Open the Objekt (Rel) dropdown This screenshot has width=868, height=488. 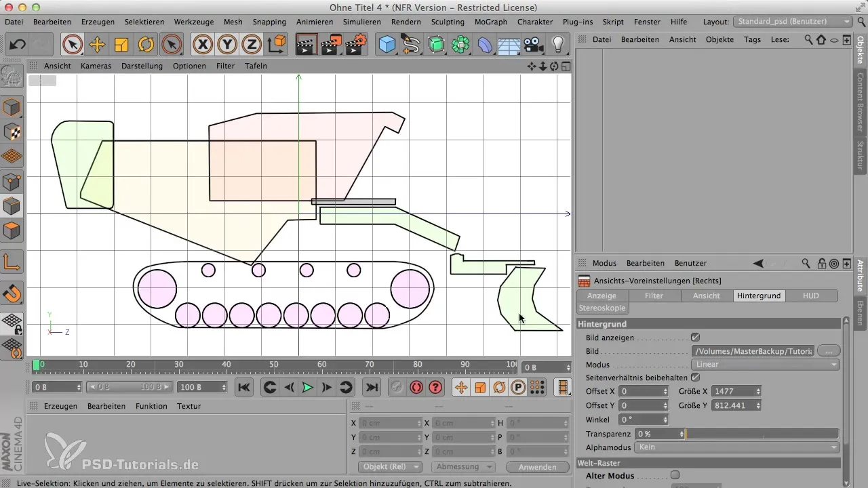click(x=389, y=467)
